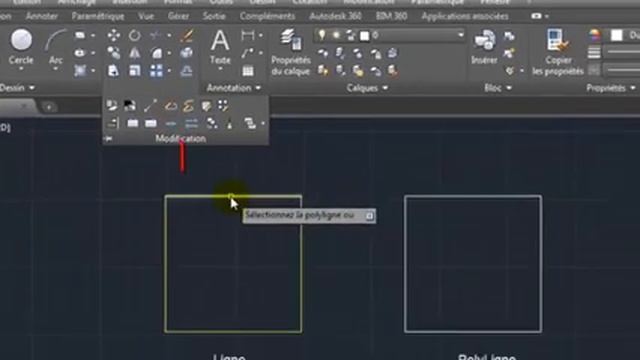Image resolution: width=640 pixels, height=360 pixels.
Task: Click the prompt options icon on tooltip
Action: [369, 216]
